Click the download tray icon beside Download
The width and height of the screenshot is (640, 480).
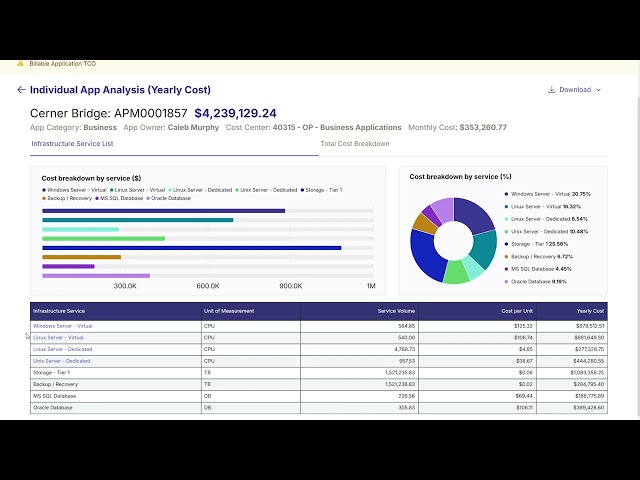coord(551,89)
